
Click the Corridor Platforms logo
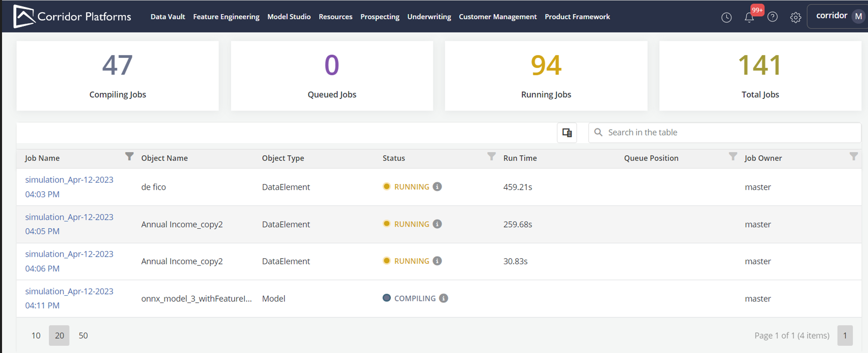pyautogui.click(x=72, y=16)
